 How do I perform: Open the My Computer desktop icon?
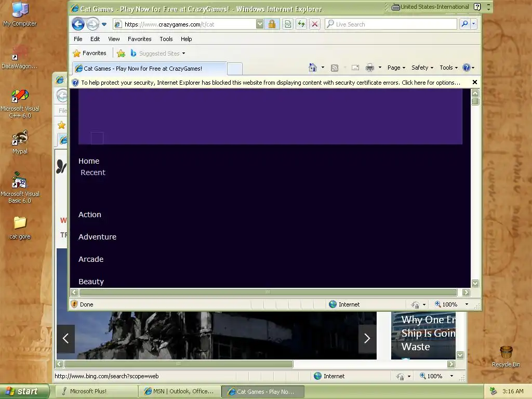[x=20, y=14]
